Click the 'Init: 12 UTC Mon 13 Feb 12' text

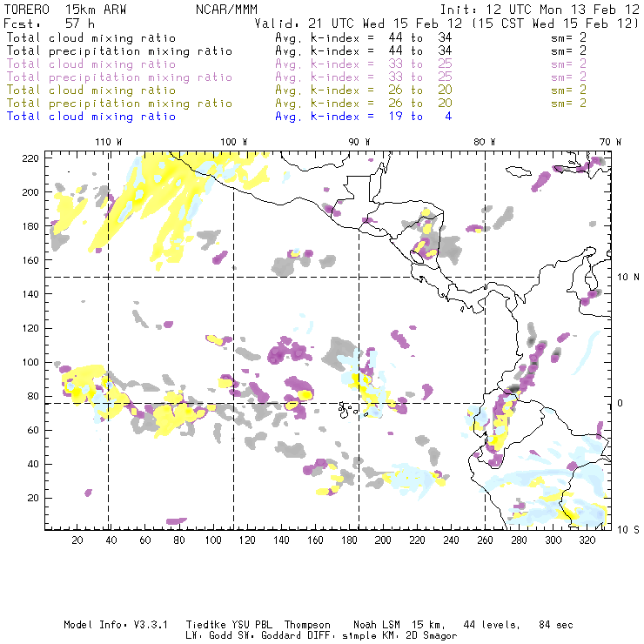click(540, 10)
